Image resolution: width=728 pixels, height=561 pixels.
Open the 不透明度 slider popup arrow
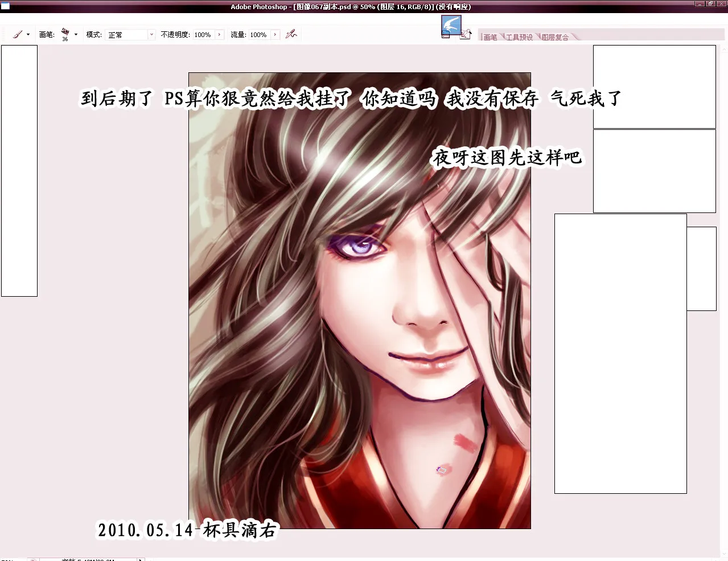[x=219, y=35]
